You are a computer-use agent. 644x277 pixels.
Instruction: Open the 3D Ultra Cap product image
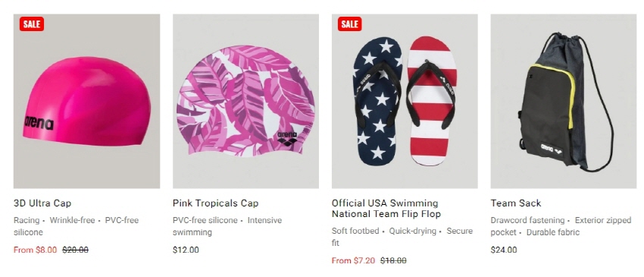86,101
